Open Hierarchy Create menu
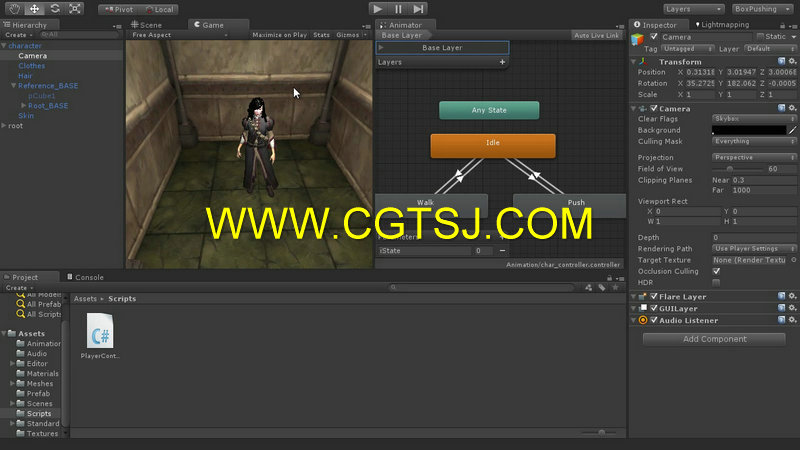 [18, 35]
